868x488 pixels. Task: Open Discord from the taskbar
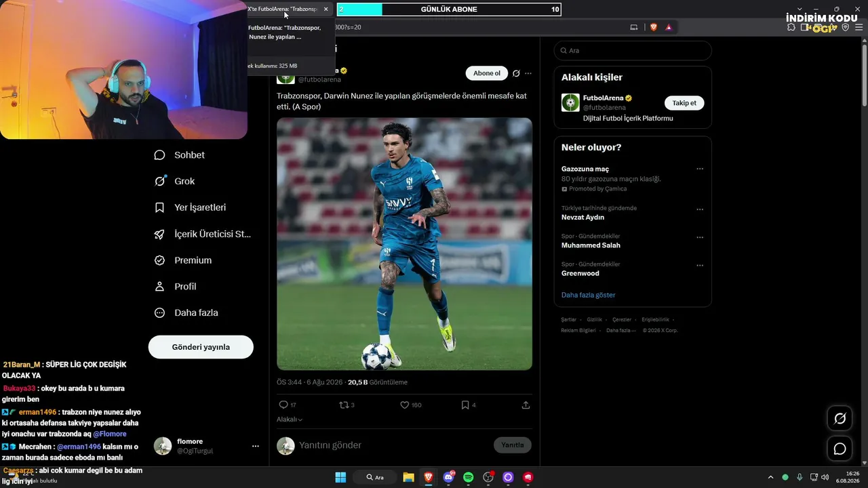tap(448, 477)
